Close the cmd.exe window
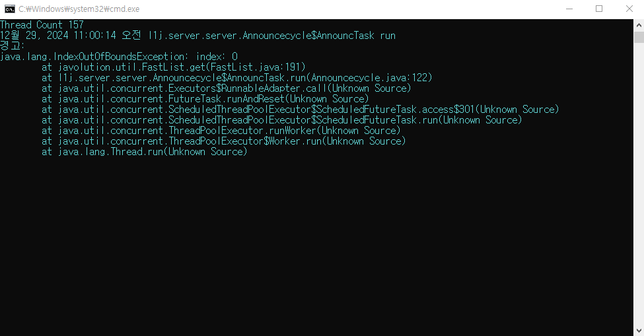 click(x=629, y=9)
